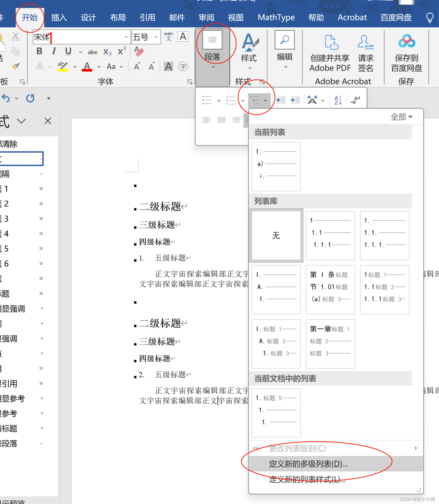Select 定义新的列表样式(L)... menu item
Screen dimensions: 439x504
(336, 479)
